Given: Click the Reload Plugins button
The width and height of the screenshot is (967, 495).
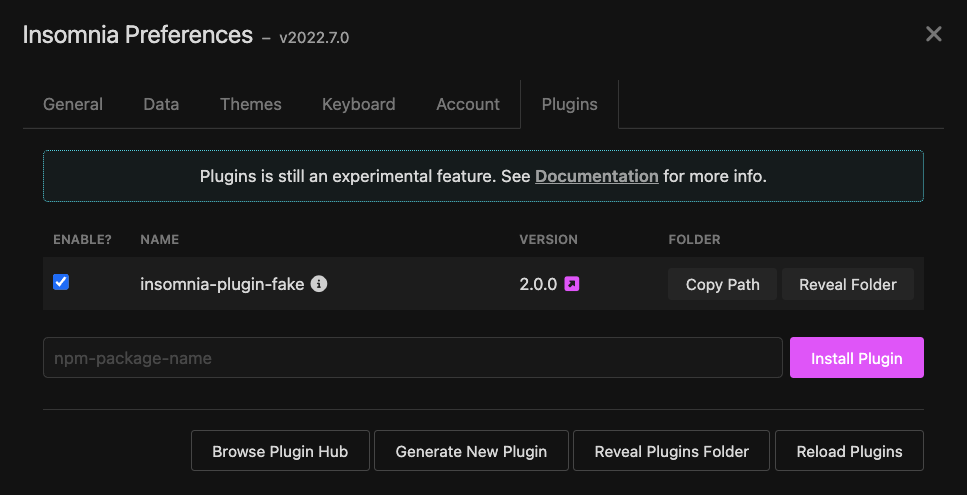Looking at the screenshot, I should point(849,451).
